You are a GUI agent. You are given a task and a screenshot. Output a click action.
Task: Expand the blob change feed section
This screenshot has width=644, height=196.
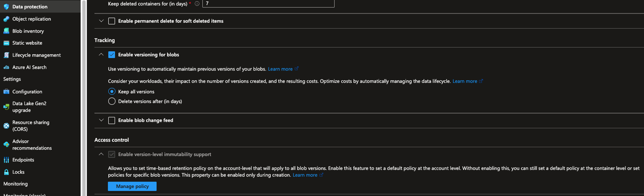101,121
